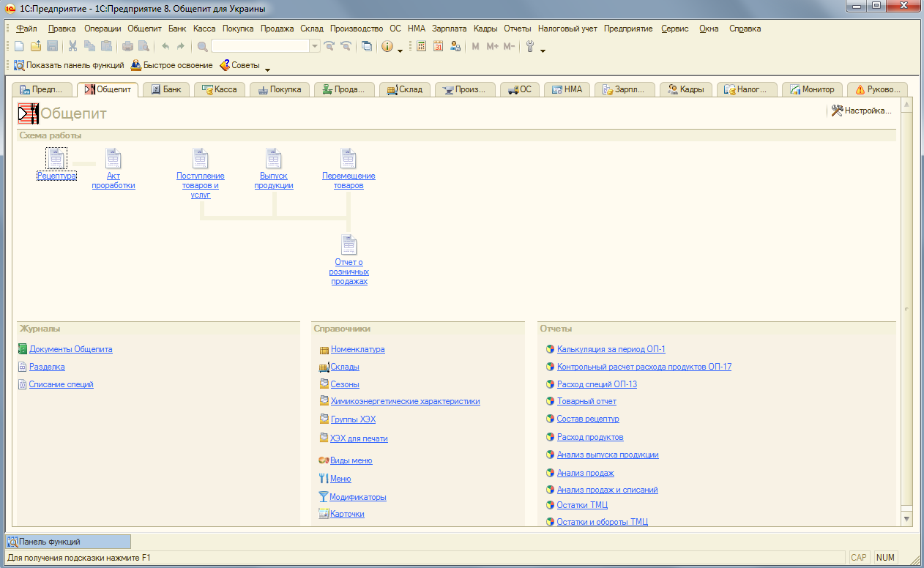Image resolution: width=924 pixels, height=568 pixels.
Task: Switch to the Касса tab
Action: (220, 89)
